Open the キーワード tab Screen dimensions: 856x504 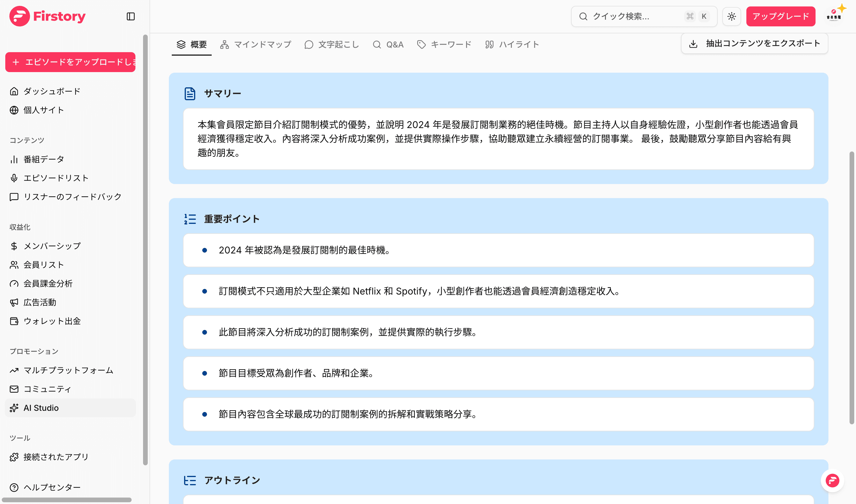click(444, 45)
